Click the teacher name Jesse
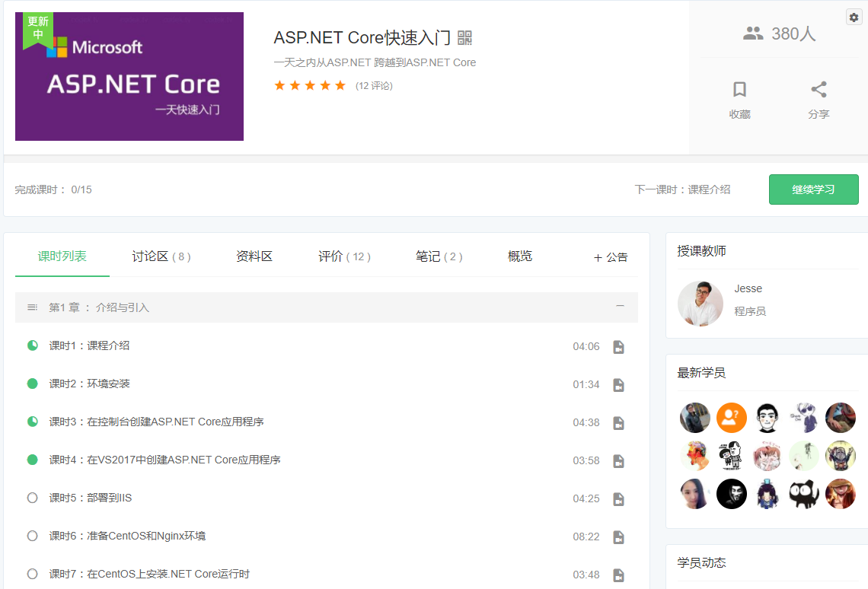 (748, 288)
